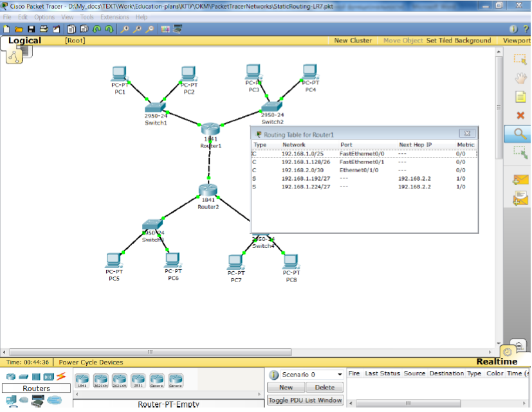
Task: Open the Help menu
Action: tap(141, 17)
